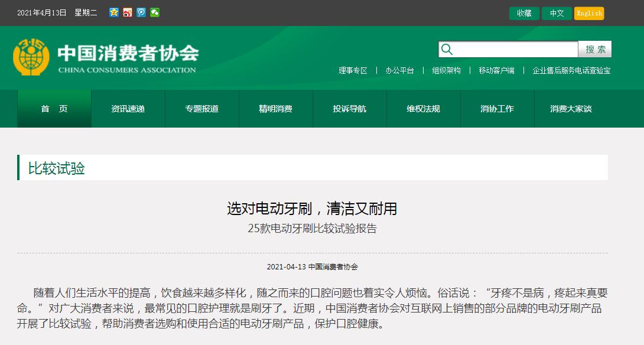
Task: Open the 理事专区 link
Action: coord(353,71)
